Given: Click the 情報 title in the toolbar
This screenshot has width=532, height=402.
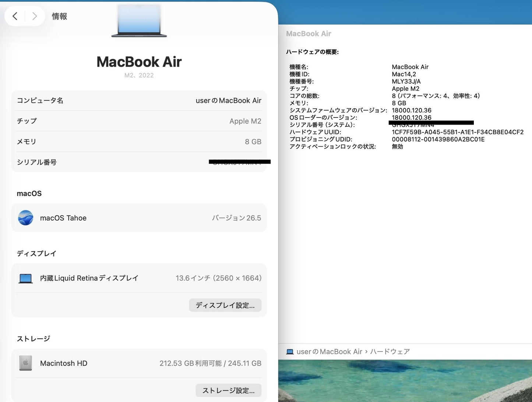Looking at the screenshot, I should click(59, 16).
